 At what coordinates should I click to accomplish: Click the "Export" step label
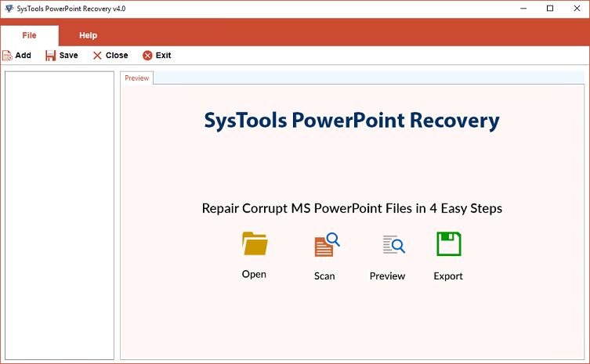coord(447,276)
